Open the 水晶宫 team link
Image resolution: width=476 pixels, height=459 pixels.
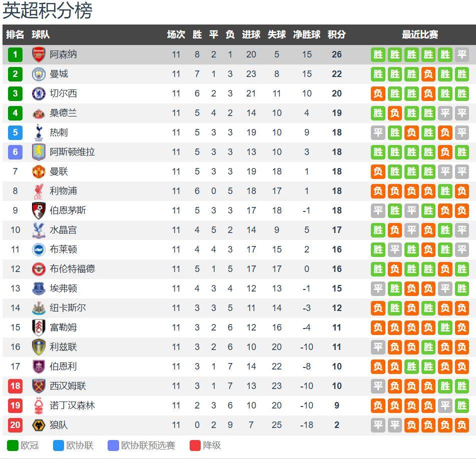point(63,230)
